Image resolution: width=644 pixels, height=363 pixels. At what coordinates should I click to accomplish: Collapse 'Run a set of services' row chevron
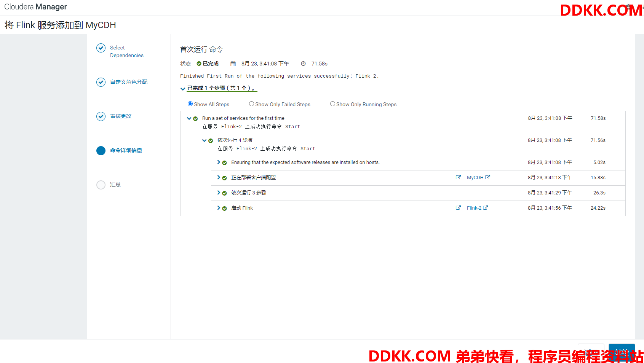(189, 118)
